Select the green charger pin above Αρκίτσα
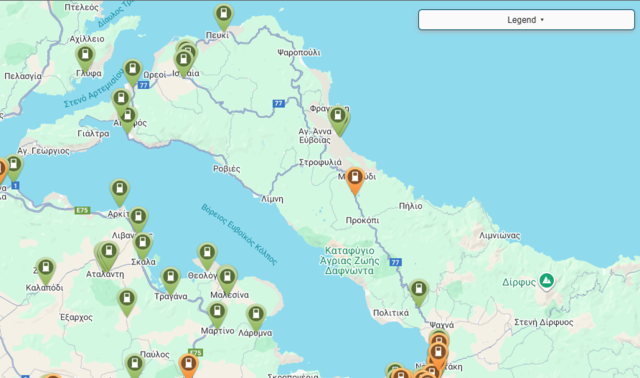The height and width of the screenshot is (378, 640). point(120,192)
